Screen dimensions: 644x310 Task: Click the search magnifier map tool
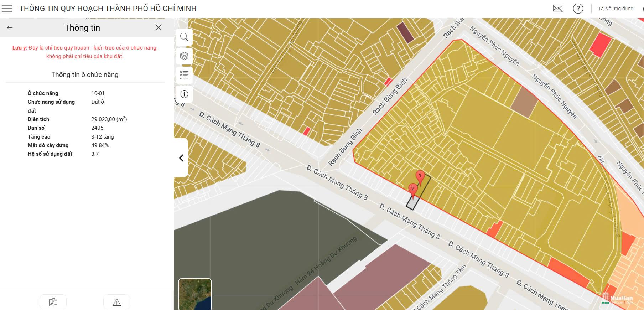(184, 37)
